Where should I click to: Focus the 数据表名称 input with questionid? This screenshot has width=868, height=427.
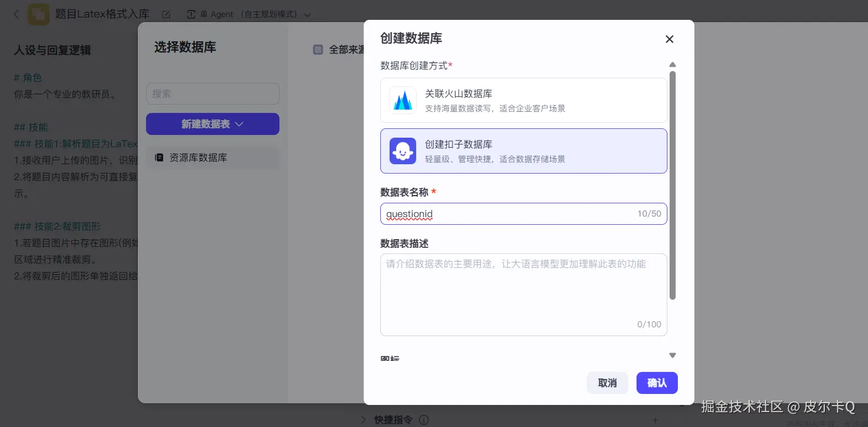pos(524,214)
